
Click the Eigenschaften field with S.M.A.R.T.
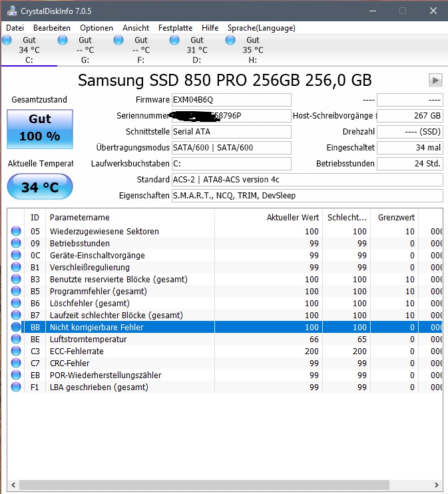point(307,196)
